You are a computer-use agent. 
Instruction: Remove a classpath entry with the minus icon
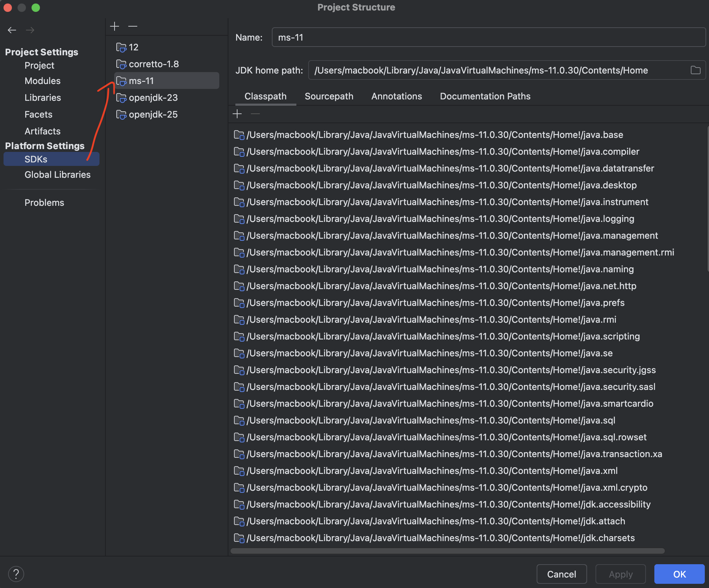point(255,114)
